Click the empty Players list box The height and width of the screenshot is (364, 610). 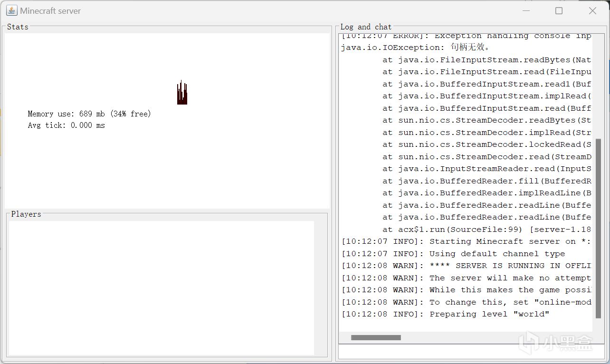[162, 287]
